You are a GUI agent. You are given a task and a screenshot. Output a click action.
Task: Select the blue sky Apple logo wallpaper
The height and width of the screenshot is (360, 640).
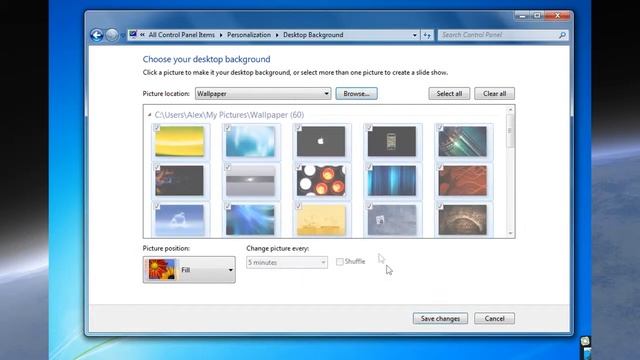coord(180,220)
